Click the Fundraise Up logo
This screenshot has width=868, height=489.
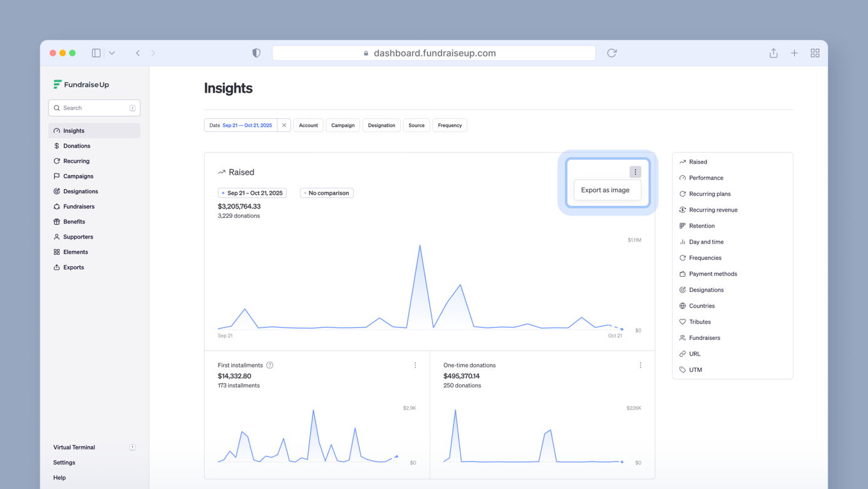pyautogui.click(x=81, y=85)
